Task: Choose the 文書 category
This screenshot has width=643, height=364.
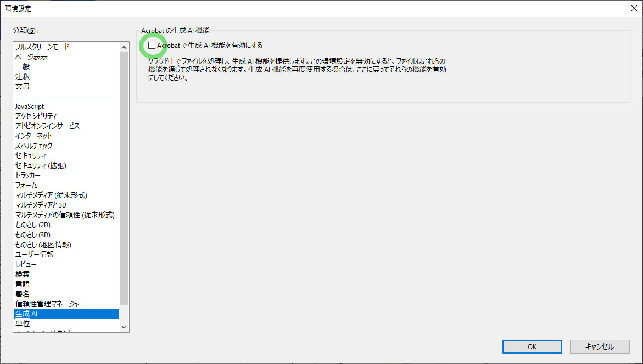Action: tap(23, 87)
